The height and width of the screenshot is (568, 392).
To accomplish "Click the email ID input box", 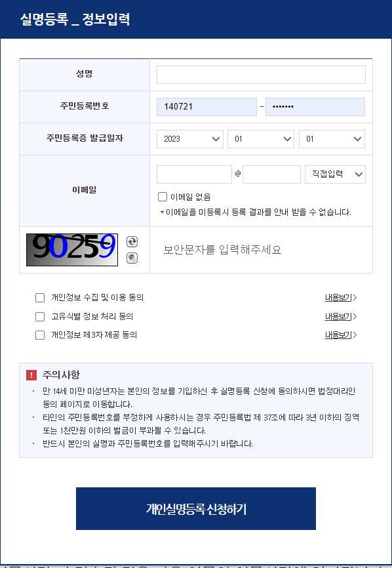I will [195, 174].
